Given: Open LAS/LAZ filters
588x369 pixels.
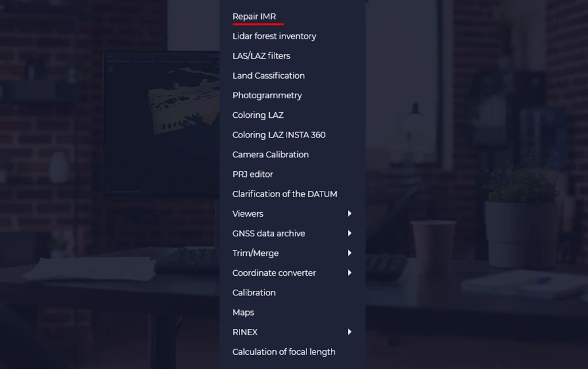Looking at the screenshot, I should [261, 56].
